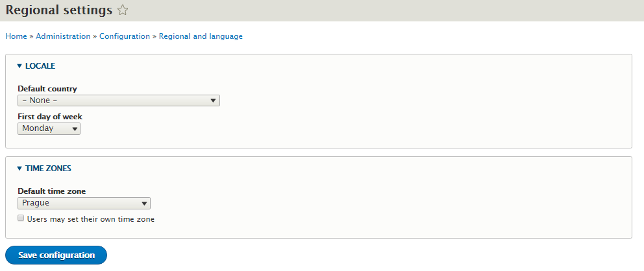
Task: Click the arrow on the Prague dropdown
Action: [143, 204]
